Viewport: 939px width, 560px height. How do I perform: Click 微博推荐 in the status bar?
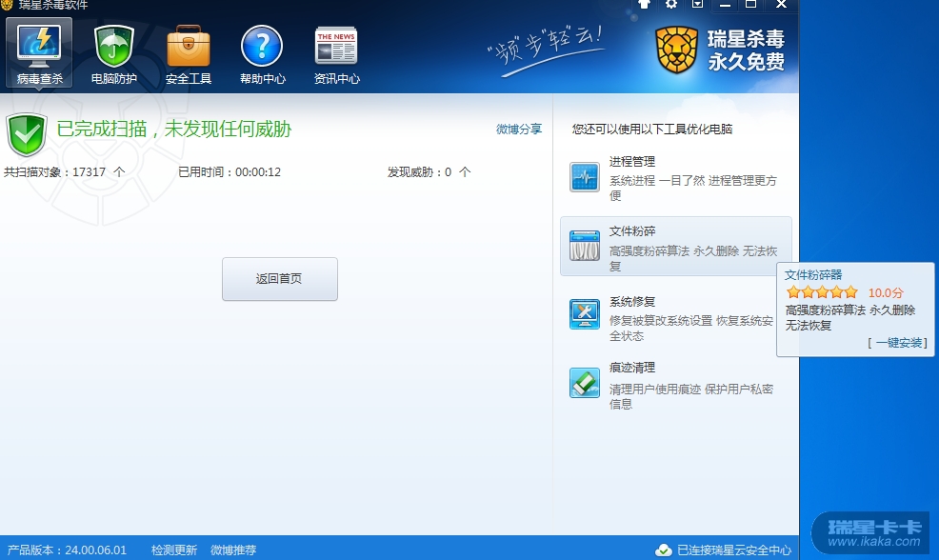(233, 550)
